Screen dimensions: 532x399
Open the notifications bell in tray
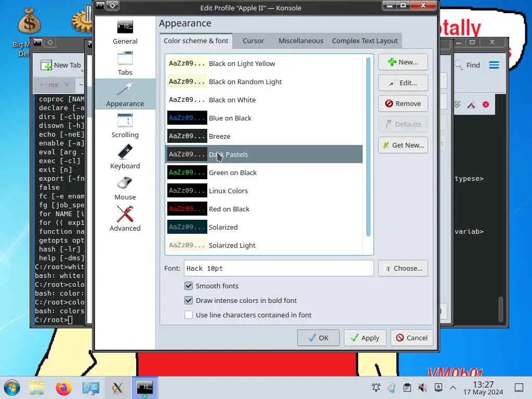[x=376, y=388]
